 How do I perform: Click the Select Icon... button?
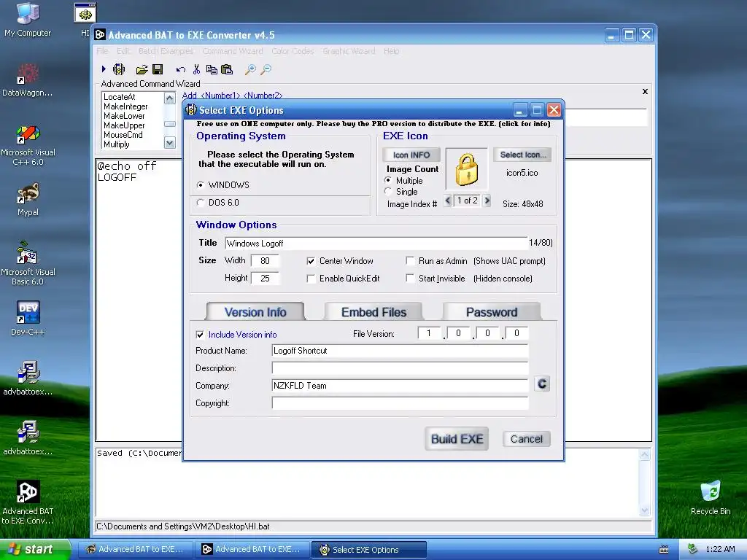pos(523,155)
